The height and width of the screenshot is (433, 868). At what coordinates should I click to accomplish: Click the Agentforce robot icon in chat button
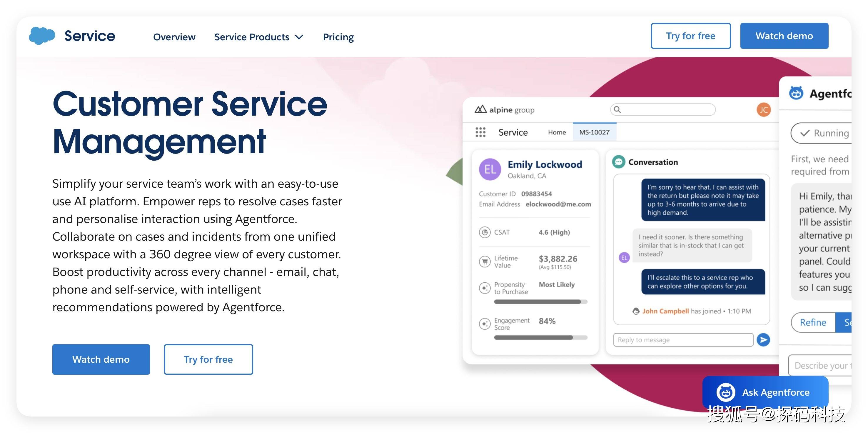point(725,392)
